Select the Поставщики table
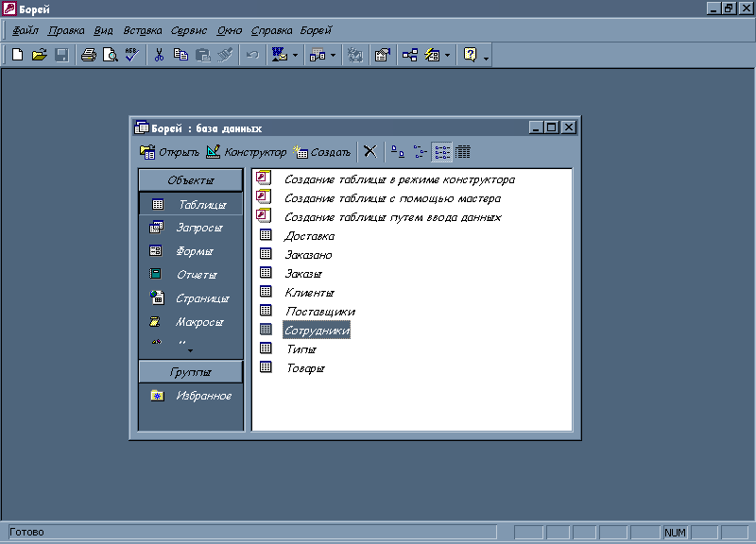The height and width of the screenshot is (544, 756). (x=320, y=312)
